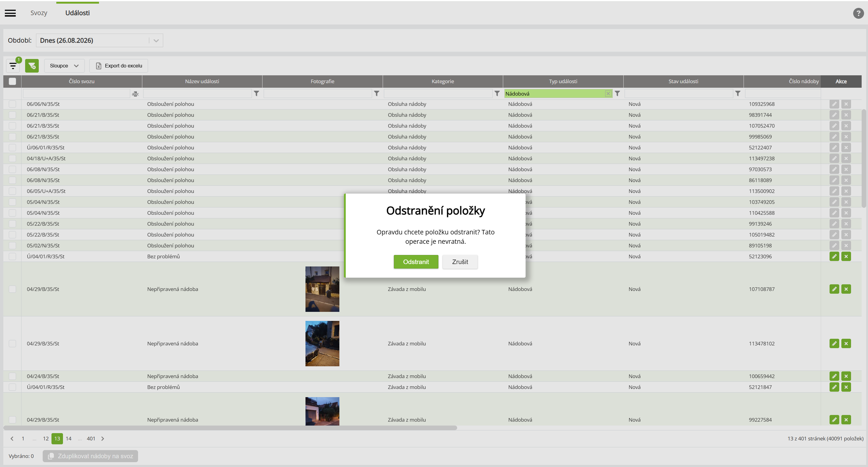This screenshot has height=467, width=868.
Task: Open the filter settings icon with badge
Action: pos(13,66)
